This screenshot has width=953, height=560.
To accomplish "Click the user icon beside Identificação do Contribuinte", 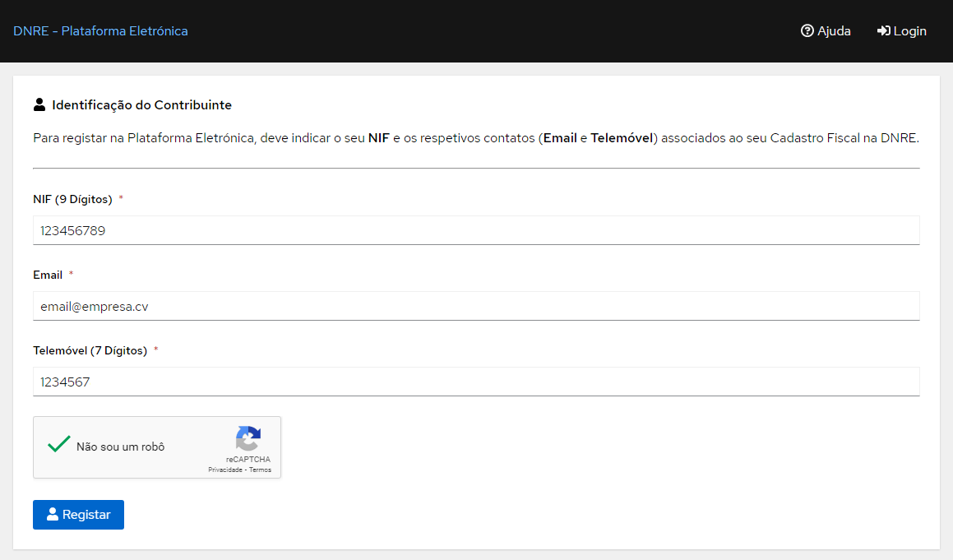I will point(39,105).
